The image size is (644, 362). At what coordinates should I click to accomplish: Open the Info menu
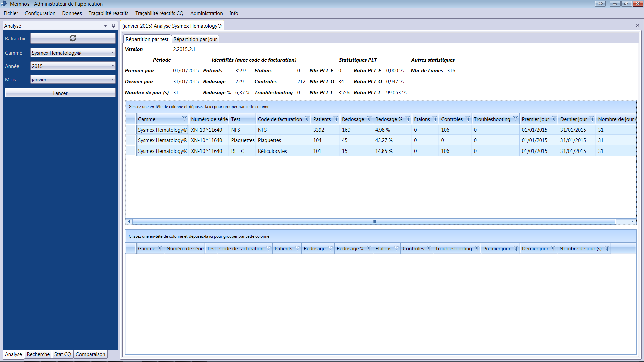[234, 13]
